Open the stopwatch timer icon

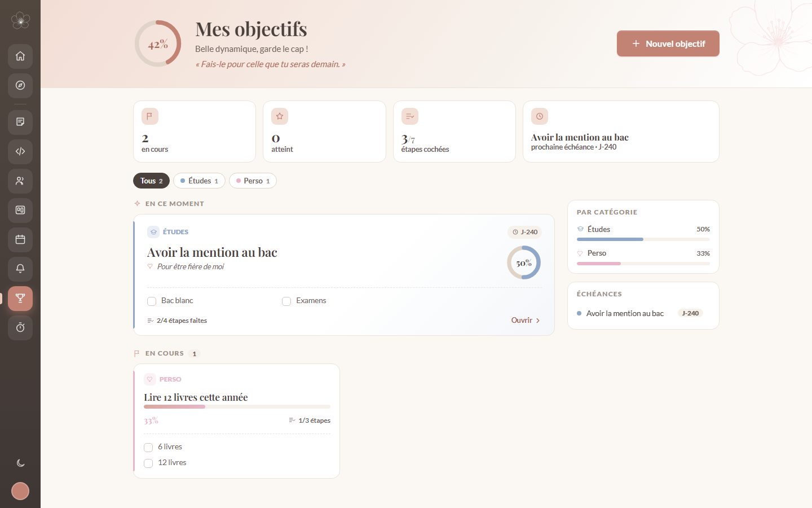(x=20, y=327)
